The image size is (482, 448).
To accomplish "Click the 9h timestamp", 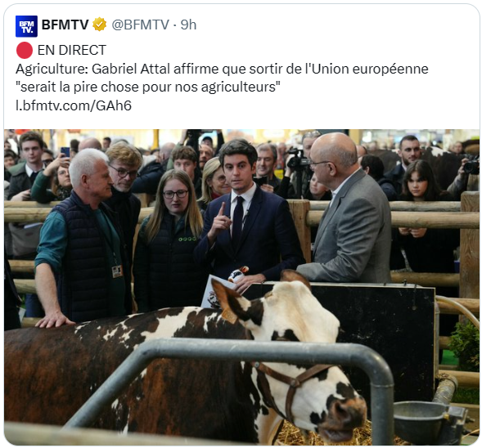I will [188, 25].
